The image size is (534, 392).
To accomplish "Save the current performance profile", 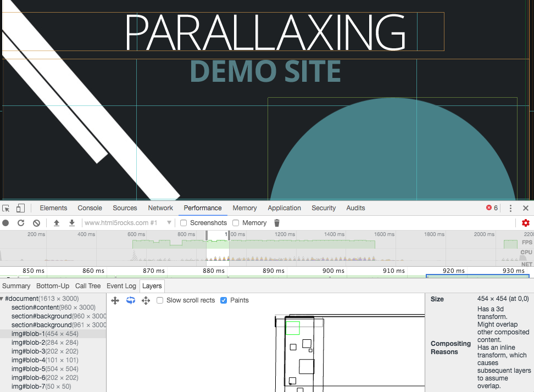I will click(x=71, y=223).
